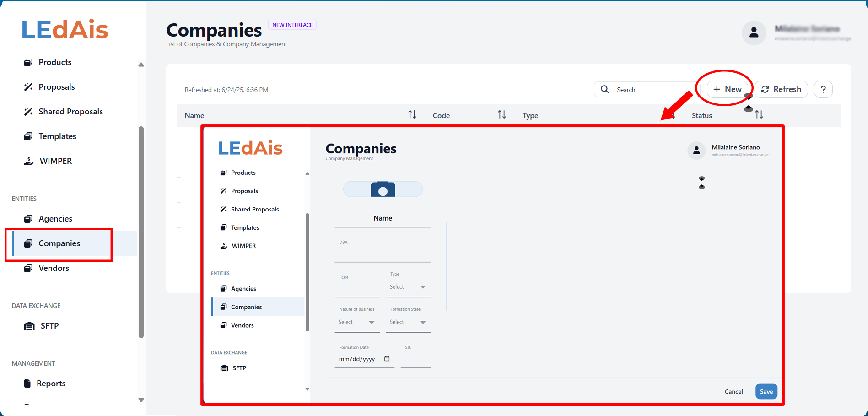Click the Templates icon in outer sidebar
This screenshot has width=868, height=416.
pyautogui.click(x=28, y=136)
